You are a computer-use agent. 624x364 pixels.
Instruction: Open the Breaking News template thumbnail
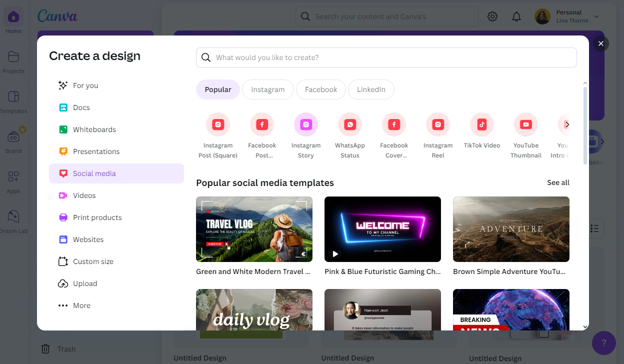point(511,309)
